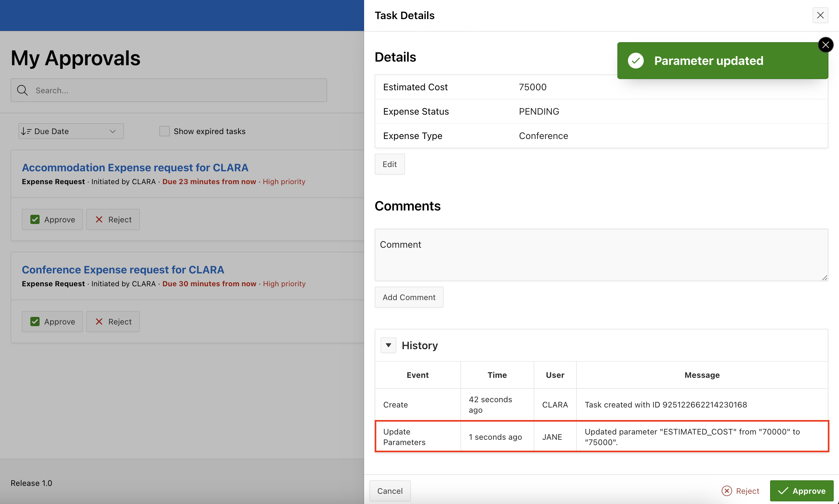Open Conference Expense request for CLARA
The image size is (839, 504).
tap(123, 270)
